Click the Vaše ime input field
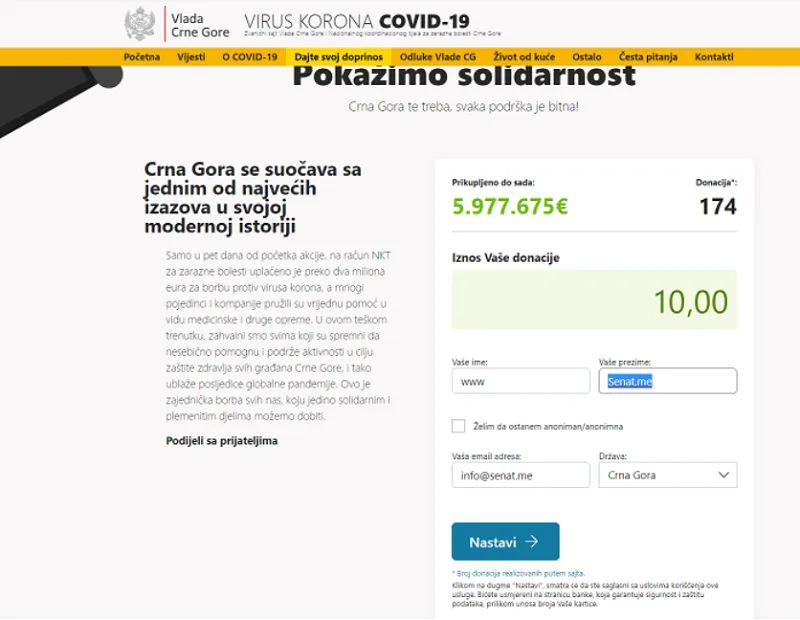800x620 pixels. pyautogui.click(x=520, y=381)
